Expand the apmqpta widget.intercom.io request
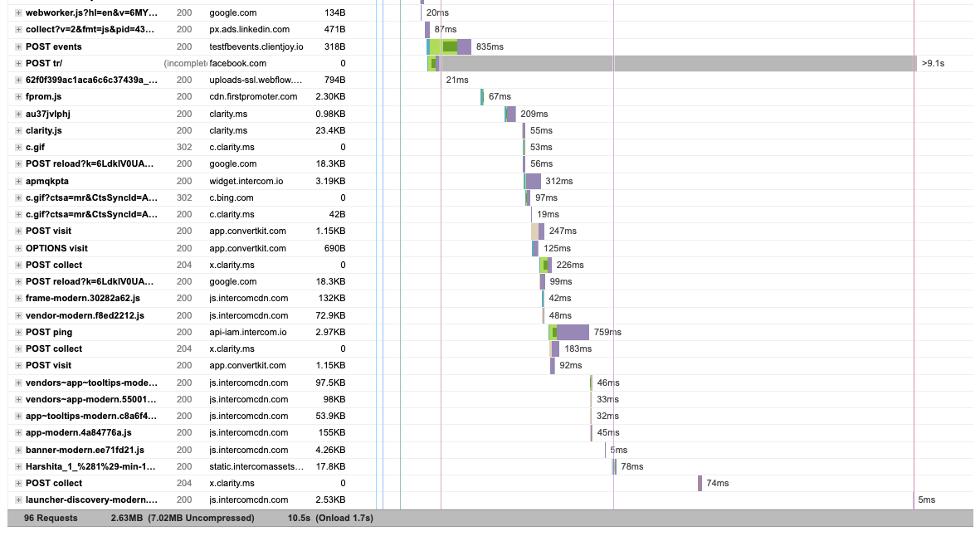 [18, 181]
